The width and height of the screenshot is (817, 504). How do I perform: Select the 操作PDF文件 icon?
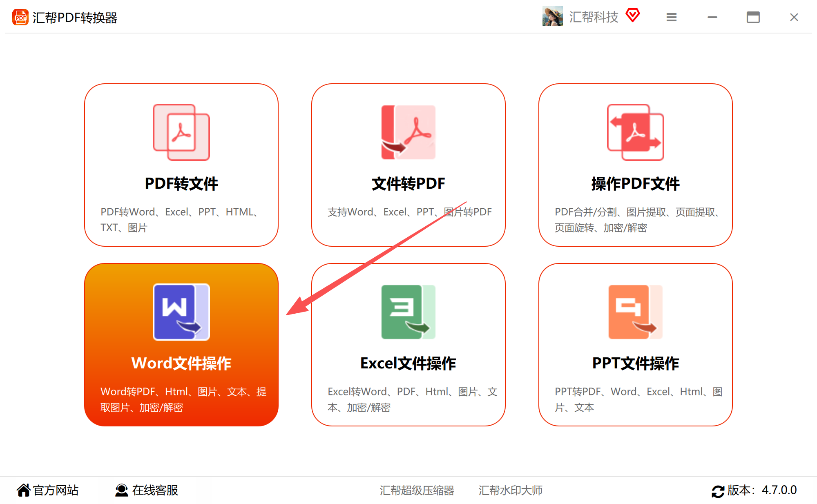[x=636, y=132]
